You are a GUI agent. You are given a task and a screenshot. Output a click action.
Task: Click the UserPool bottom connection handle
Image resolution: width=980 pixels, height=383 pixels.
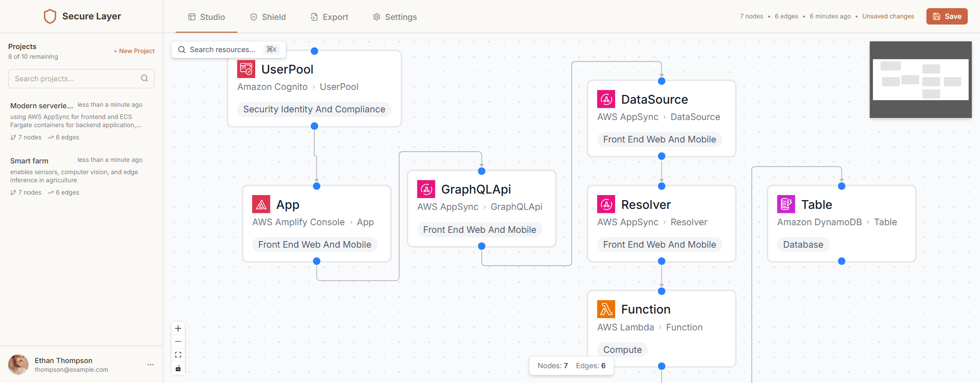314,126
